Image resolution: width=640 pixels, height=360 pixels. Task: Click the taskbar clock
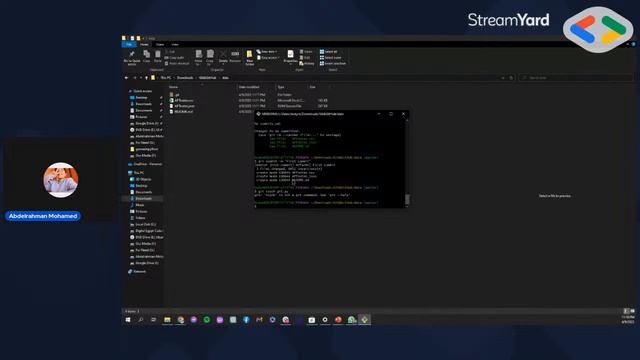click(x=627, y=320)
